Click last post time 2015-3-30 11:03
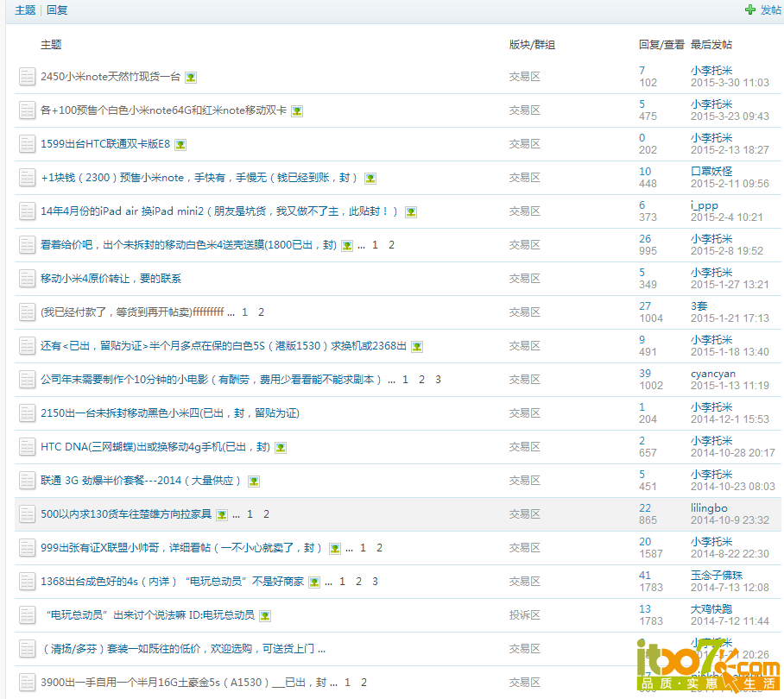The width and height of the screenshot is (784, 699). coord(730,83)
